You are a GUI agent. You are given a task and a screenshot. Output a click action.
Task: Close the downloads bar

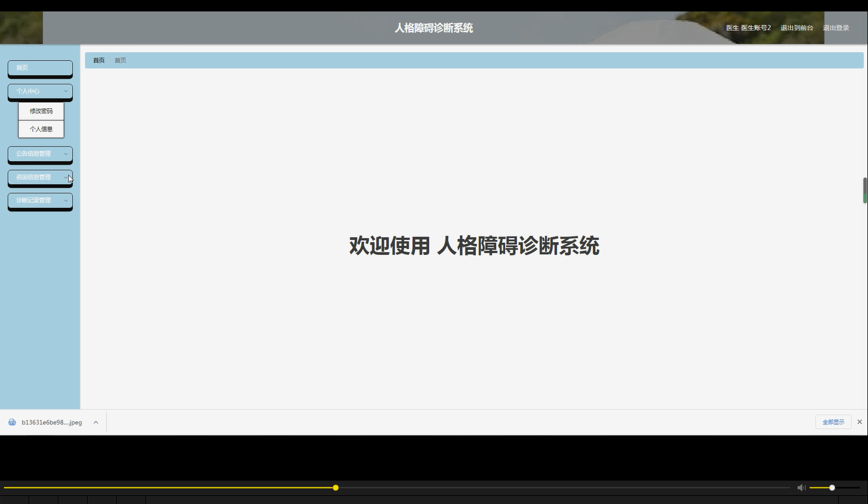(859, 422)
